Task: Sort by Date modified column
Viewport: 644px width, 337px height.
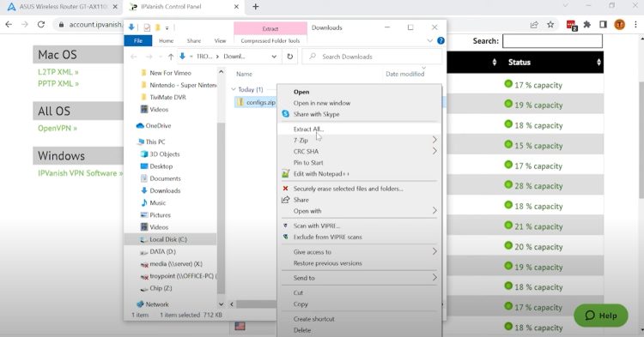Action: 404,75
